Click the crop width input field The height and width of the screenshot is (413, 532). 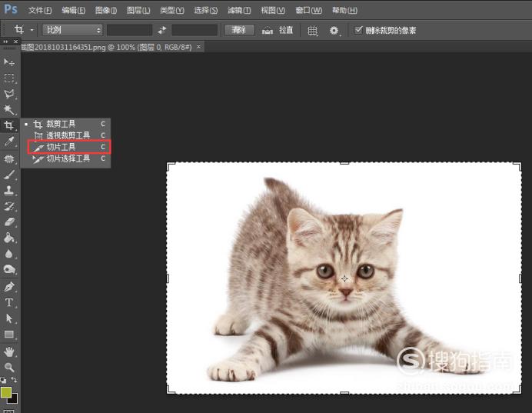(x=130, y=30)
